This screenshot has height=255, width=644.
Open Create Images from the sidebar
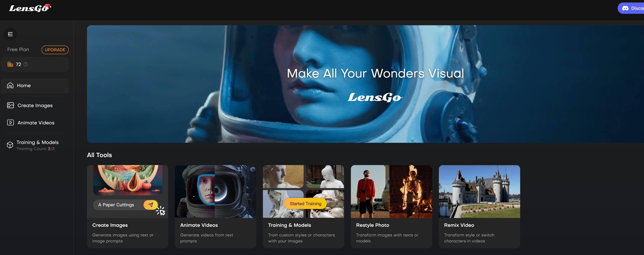tap(35, 105)
